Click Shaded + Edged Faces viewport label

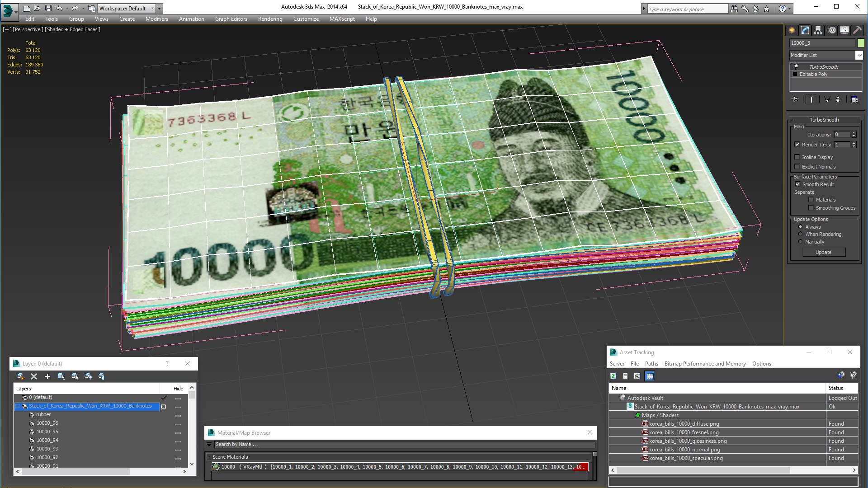point(73,29)
